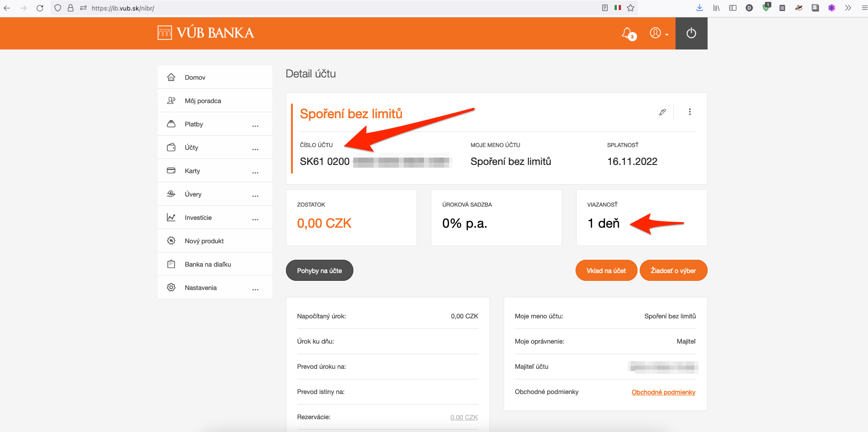This screenshot has height=432, width=868.
Task: Expand Úvery submenu via three dots
Action: pos(255,196)
